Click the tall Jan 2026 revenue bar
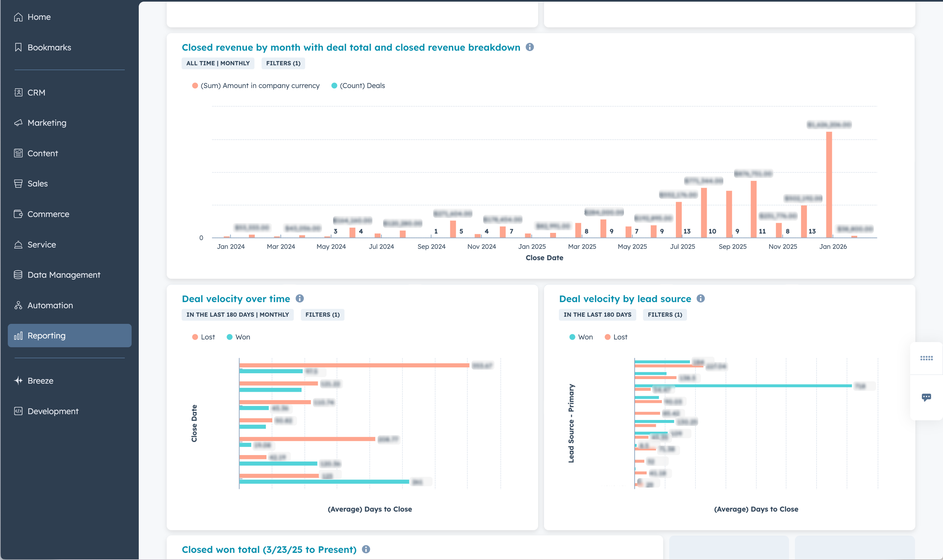The image size is (943, 560). point(829,185)
